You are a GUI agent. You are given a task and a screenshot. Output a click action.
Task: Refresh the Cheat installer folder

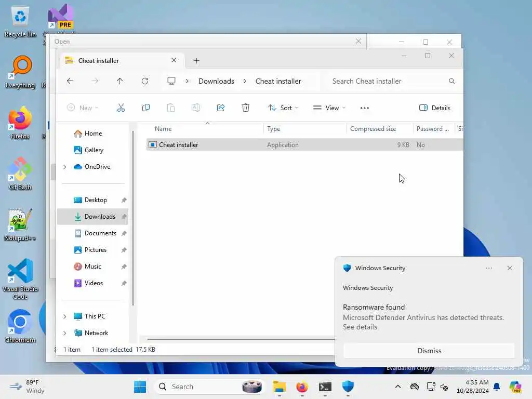[x=145, y=81]
